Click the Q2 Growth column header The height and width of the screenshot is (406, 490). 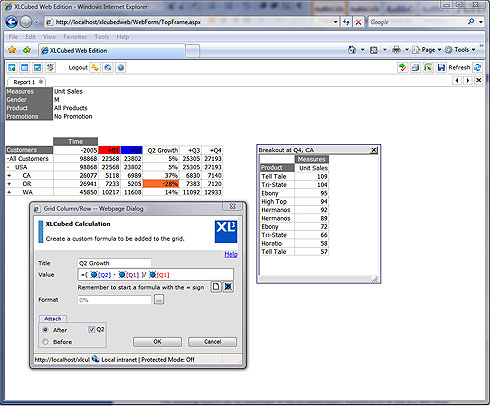pos(161,150)
